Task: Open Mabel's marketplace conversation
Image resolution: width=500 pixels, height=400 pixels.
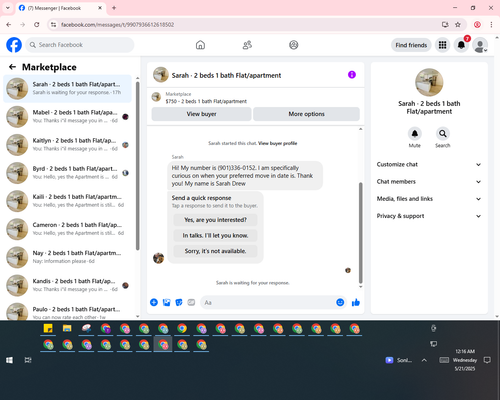Action: click(67, 117)
